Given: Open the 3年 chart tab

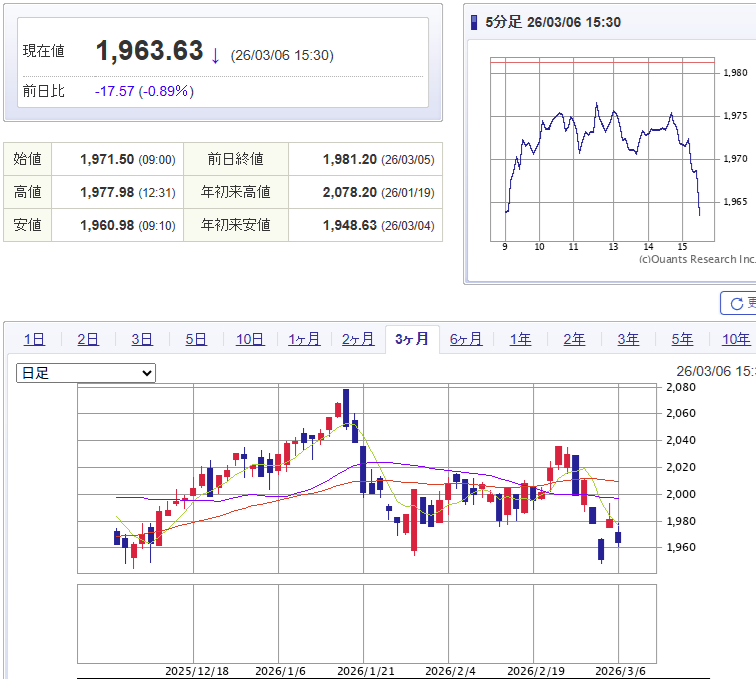Looking at the screenshot, I should tap(628, 339).
